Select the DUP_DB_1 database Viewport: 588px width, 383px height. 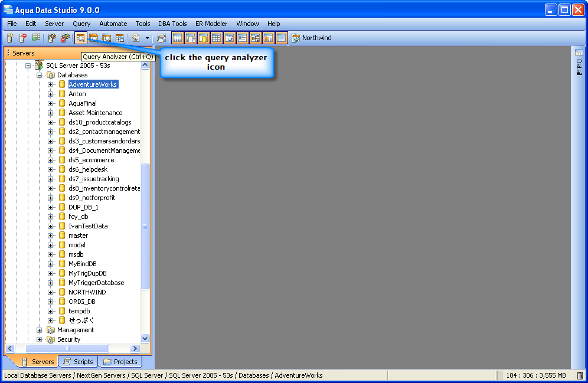(x=83, y=207)
